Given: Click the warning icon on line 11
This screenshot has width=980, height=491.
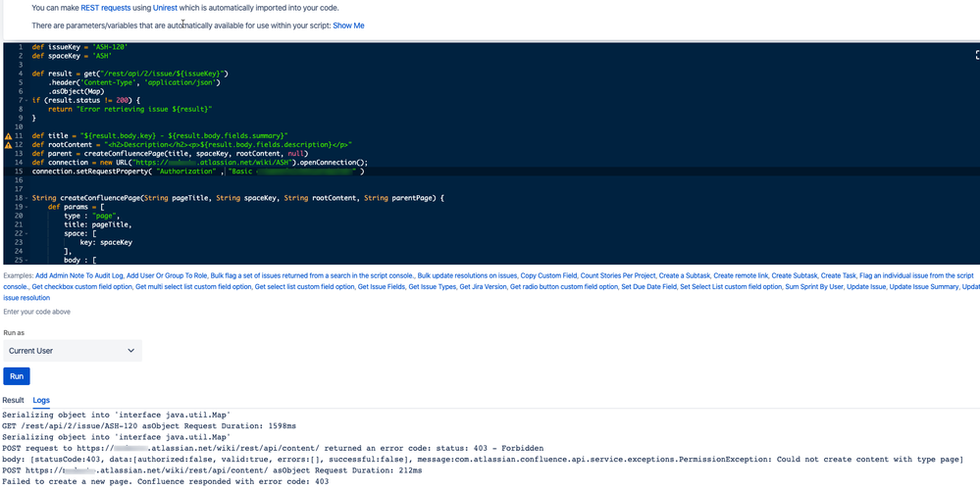Looking at the screenshot, I should pos(8,135).
